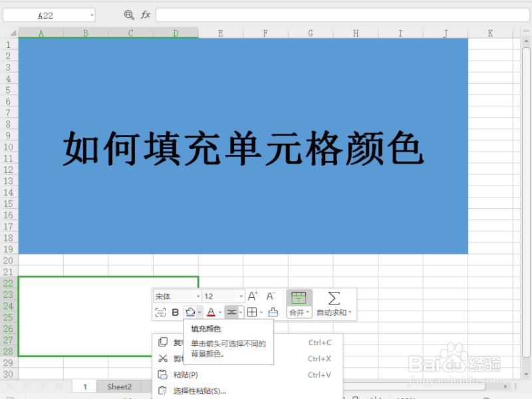Viewport: 532px width, 399px height.
Task: Click the horizontal scrollbar right arrow
Action: [505, 386]
